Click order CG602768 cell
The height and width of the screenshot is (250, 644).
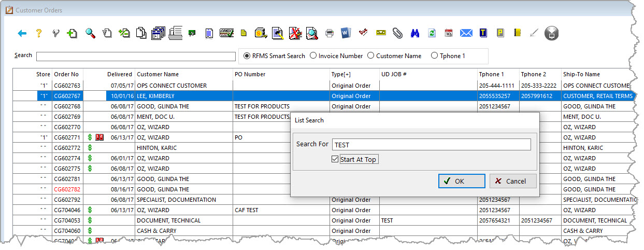click(67, 106)
